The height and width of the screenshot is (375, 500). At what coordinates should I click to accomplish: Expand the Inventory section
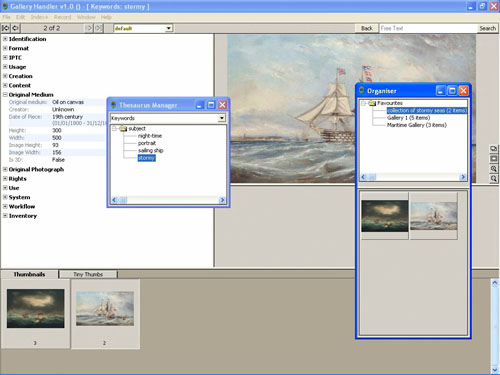pos(5,216)
